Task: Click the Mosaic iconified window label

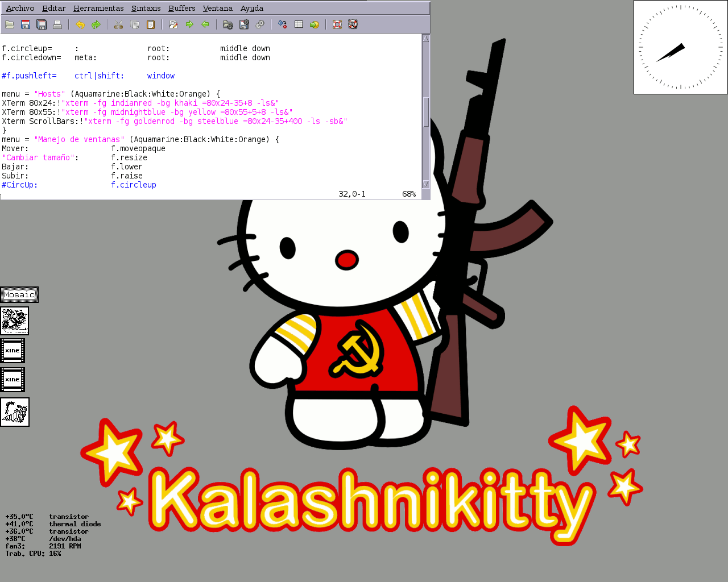Action: (19, 294)
